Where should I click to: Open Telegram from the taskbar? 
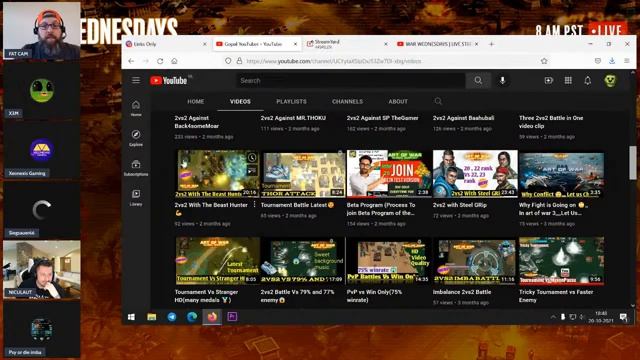tap(172, 317)
